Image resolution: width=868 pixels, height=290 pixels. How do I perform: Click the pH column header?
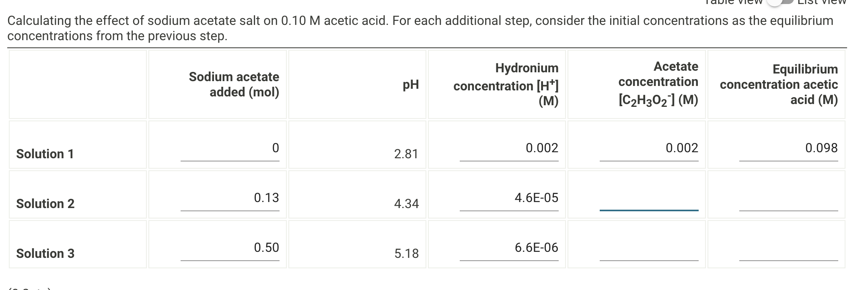(411, 85)
